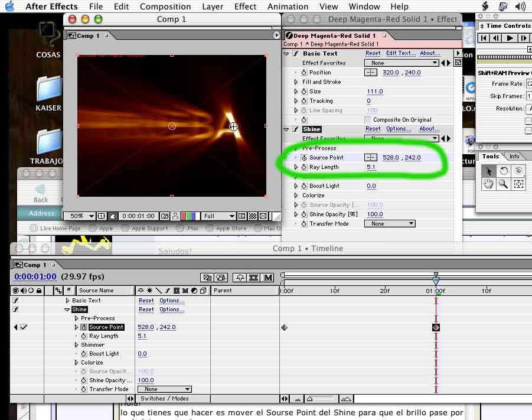
Task: Select the Pan Behind tool
Action: 518,184
